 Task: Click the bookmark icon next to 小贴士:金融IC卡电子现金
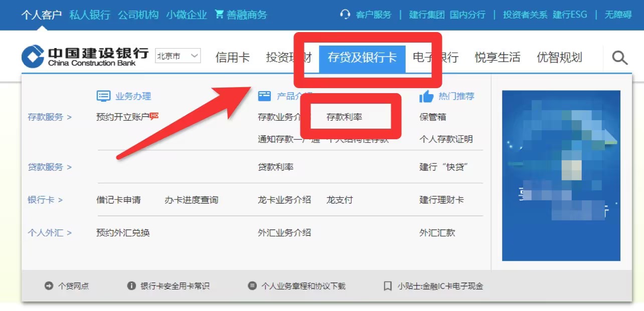tap(388, 285)
